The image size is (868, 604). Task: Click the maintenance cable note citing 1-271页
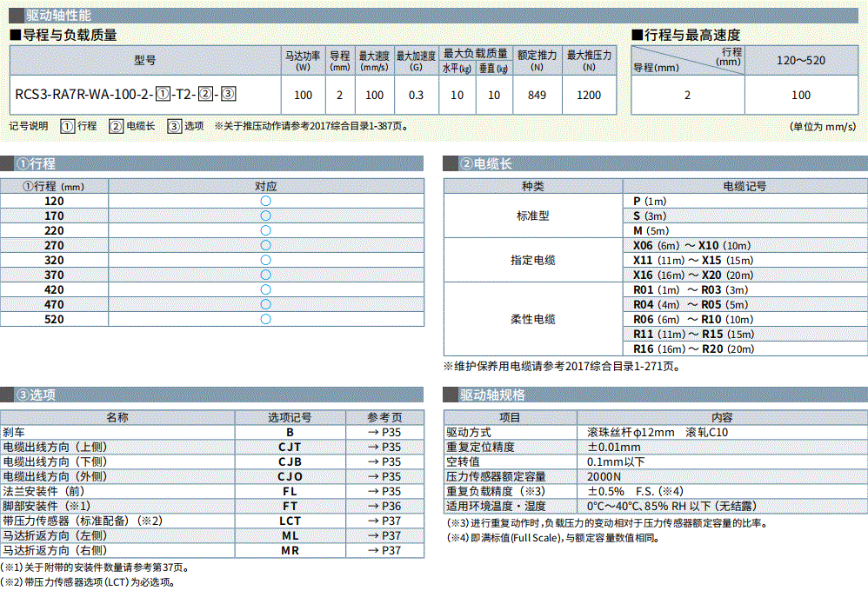point(562,366)
